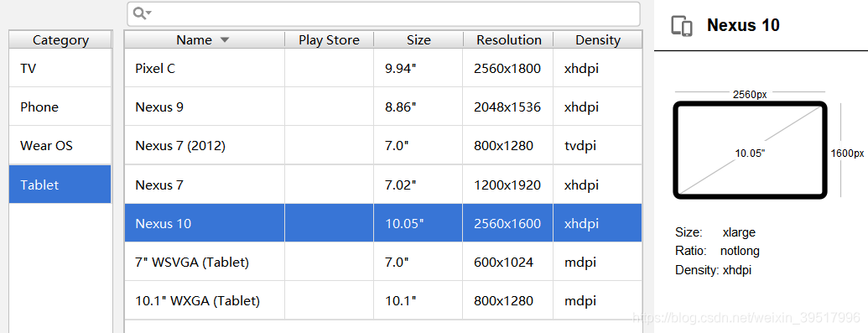Click the Category column header
This screenshot has height=333, width=868.
[x=60, y=40]
